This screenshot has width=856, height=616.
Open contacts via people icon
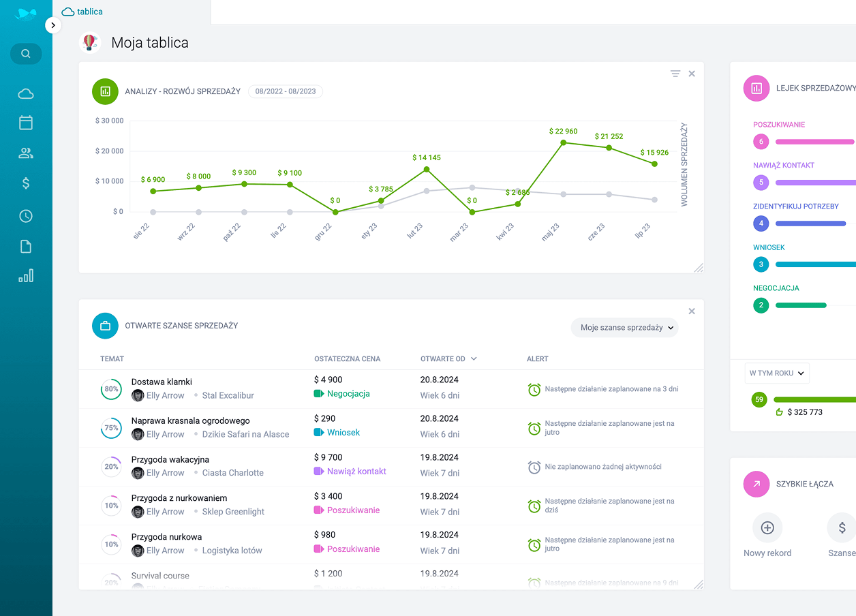point(26,153)
